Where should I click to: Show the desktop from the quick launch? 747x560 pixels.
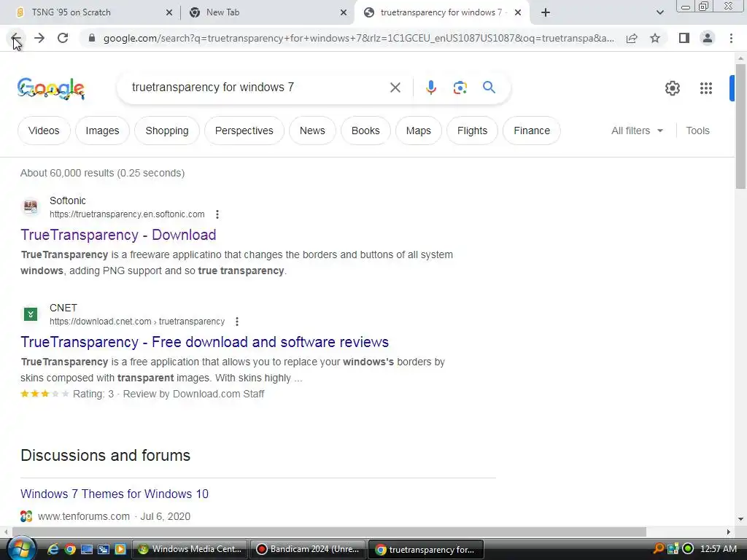(x=87, y=549)
